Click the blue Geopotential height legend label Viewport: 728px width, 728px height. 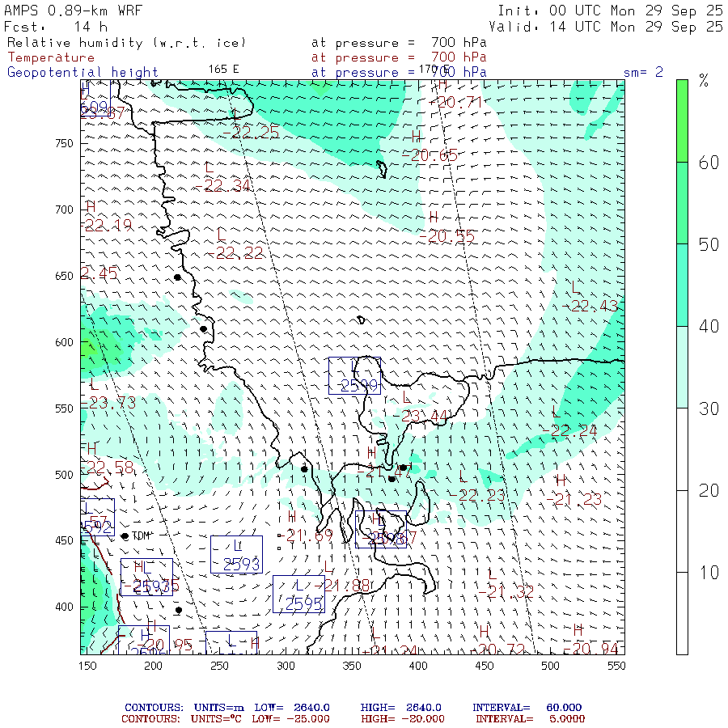point(83,73)
